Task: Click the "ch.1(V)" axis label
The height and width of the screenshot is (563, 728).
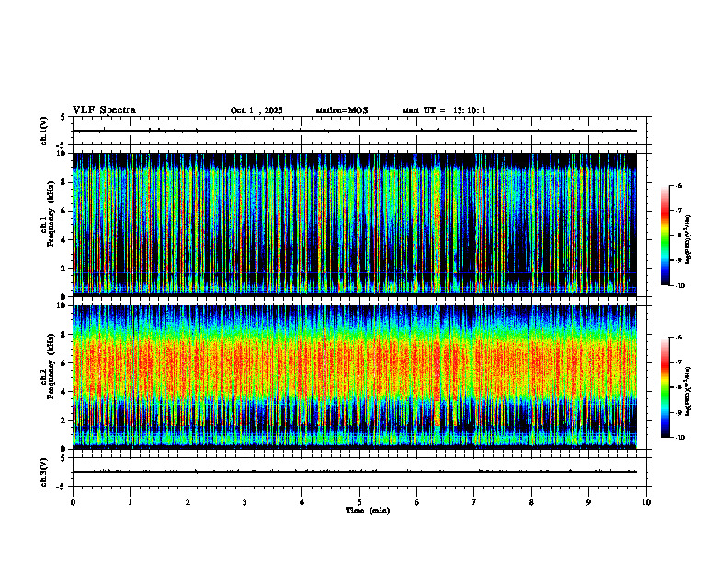Action: pos(43,131)
